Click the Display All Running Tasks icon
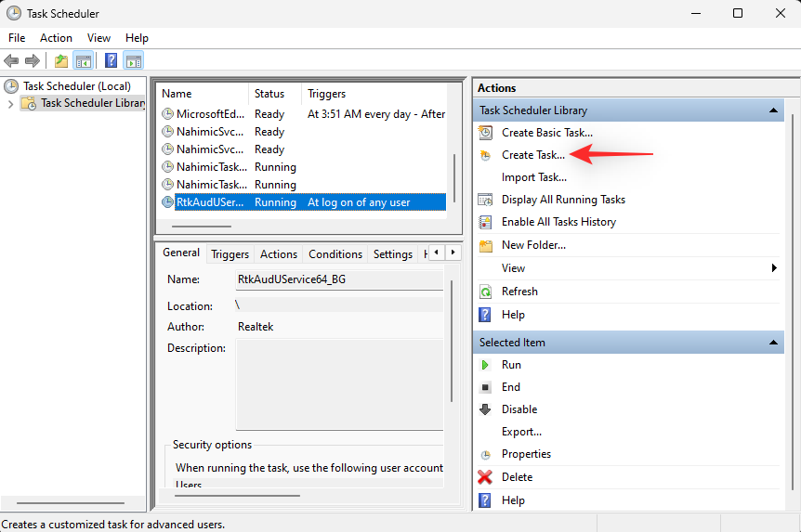801x532 pixels. (485, 200)
